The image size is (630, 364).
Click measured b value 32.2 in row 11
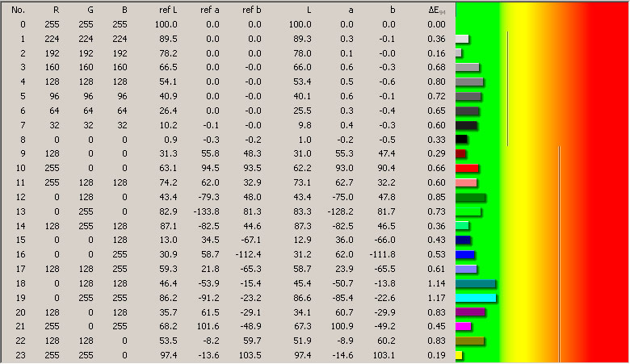coord(387,182)
